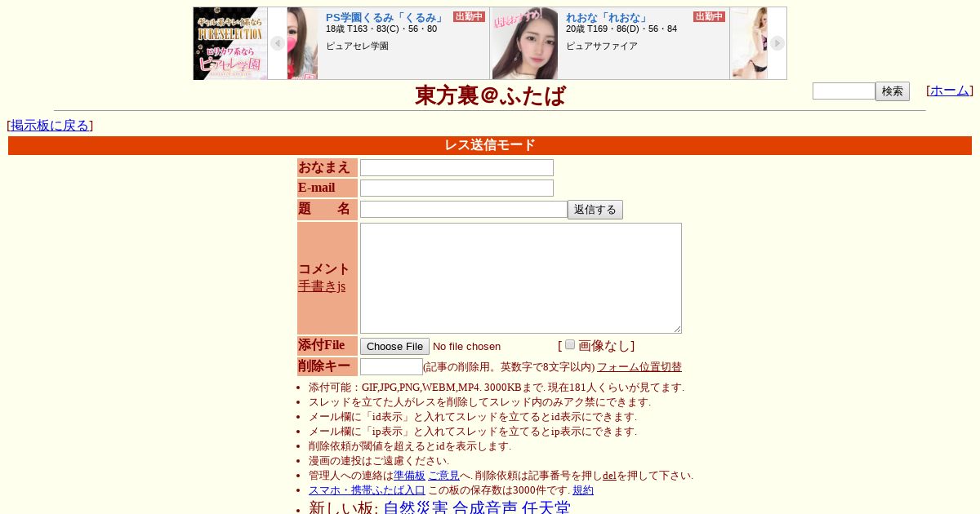This screenshot has height=514, width=980.
Task: Click the PS学園くるみ「くるみ」 ad title
Action: tap(385, 17)
